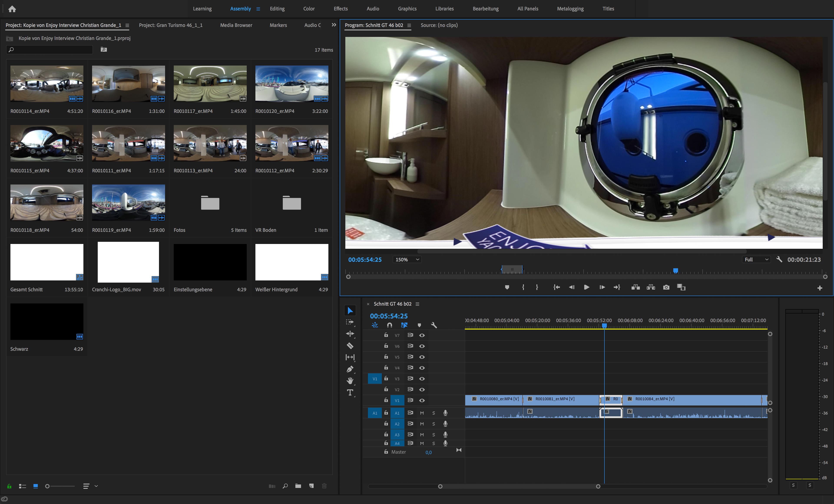Select the Razor tool
Screen dimensions: 834x504
click(350, 346)
